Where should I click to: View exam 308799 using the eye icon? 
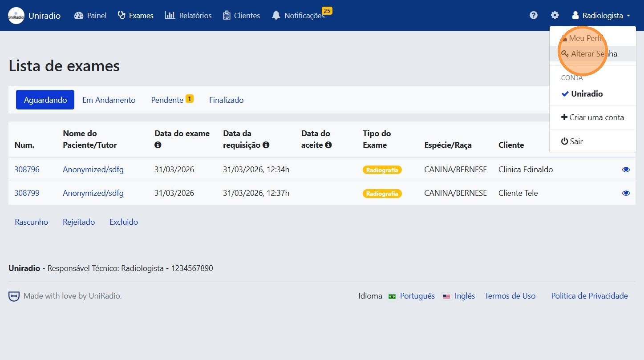pyautogui.click(x=626, y=193)
